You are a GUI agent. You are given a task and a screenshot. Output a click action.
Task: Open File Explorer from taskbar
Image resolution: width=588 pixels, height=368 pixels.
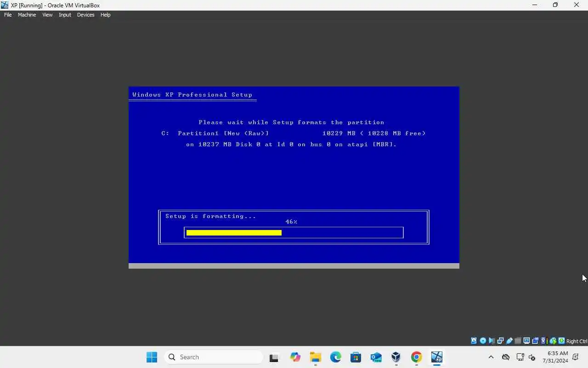tap(315, 357)
